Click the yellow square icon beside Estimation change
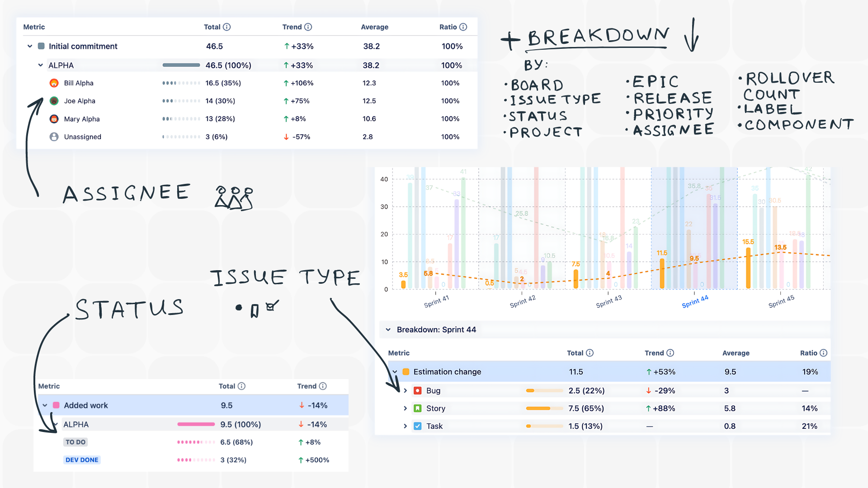The image size is (868, 488). click(406, 371)
